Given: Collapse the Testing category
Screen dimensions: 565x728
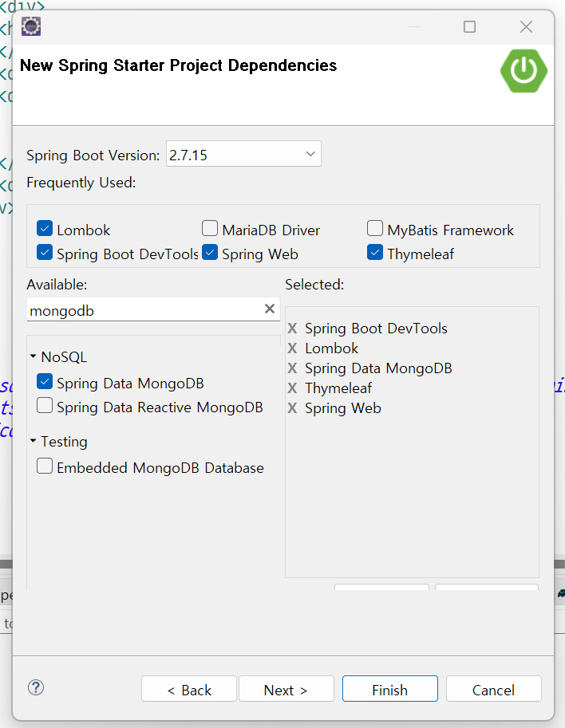Looking at the screenshot, I should pyautogui.click(x=33, y=441).
